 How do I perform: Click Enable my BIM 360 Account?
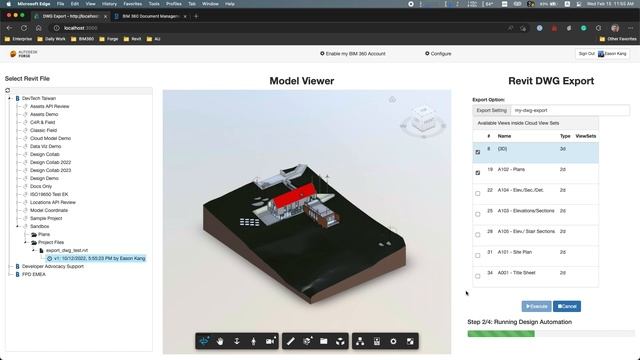[353, 53]
